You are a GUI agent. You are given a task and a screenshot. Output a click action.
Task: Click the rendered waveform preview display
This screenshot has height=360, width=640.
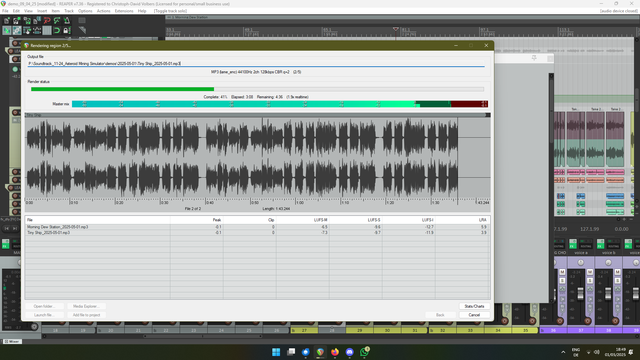pos(258,158)
